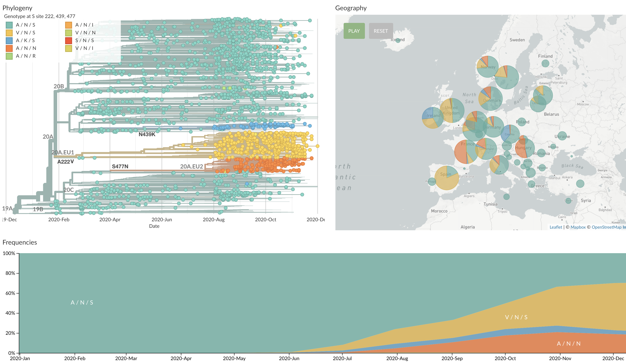The width and height of the screenshot is (626, 364).
Task: Select the A / N / N orange swatch
Action: [x=9, y=48]
